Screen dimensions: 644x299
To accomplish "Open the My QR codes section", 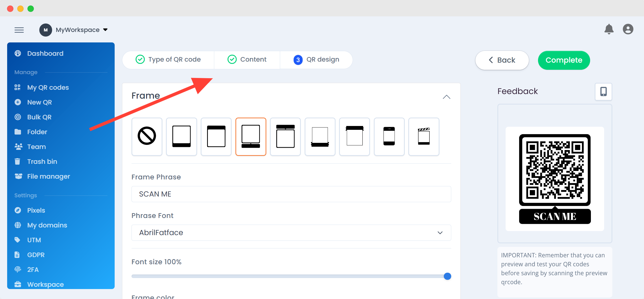I will coord(48,87).
